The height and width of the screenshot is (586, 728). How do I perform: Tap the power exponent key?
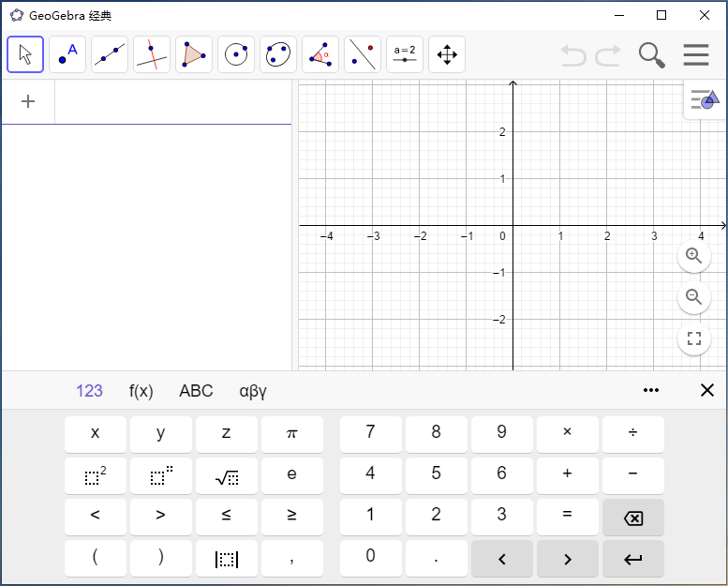161,475
